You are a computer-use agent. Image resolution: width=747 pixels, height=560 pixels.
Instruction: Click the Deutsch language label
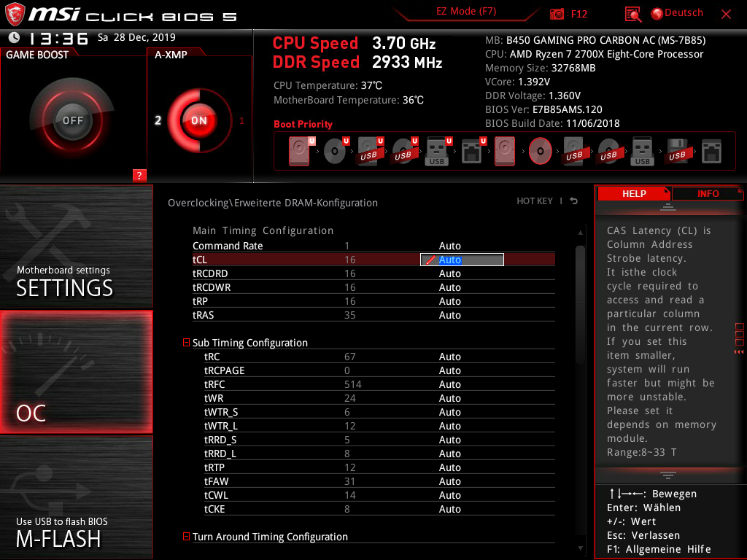pos(684,13)
